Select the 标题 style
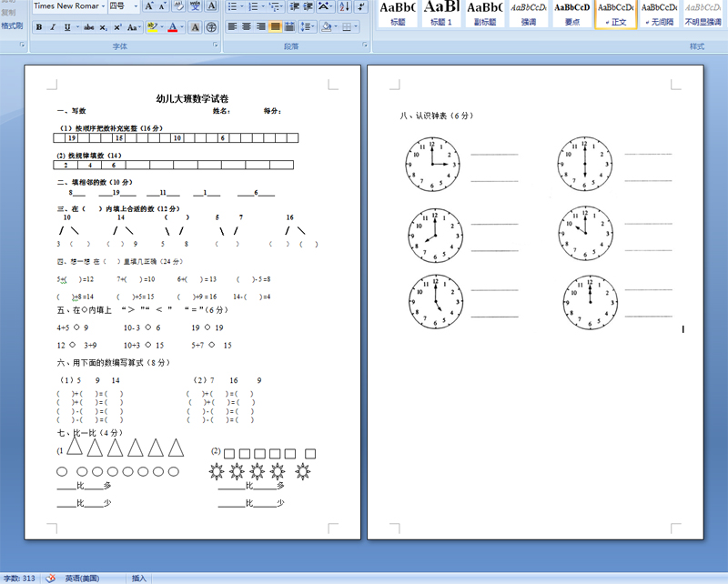Viewport: 728px width, 584px height. click(398, 14)
